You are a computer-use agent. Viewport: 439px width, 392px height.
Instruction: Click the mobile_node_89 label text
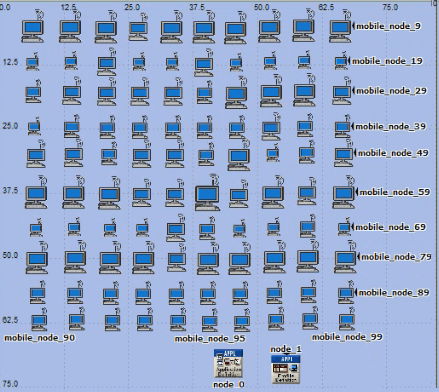394,293
